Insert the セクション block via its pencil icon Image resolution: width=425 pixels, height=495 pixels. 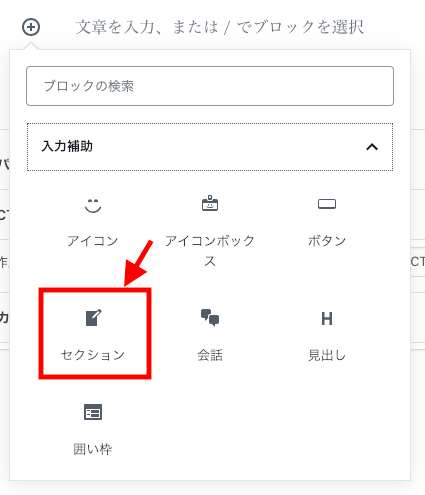pos(93,318)
